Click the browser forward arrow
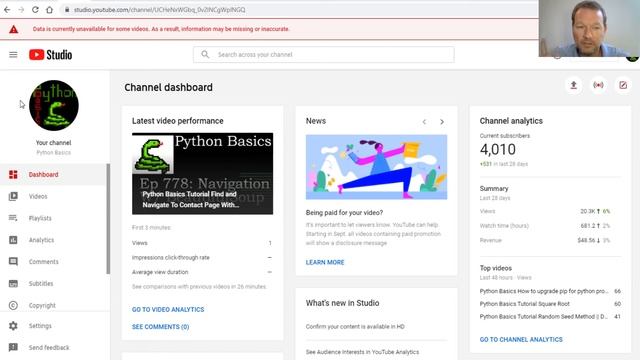The height and width of the screenshot is (360, 640). click(21, 9)
